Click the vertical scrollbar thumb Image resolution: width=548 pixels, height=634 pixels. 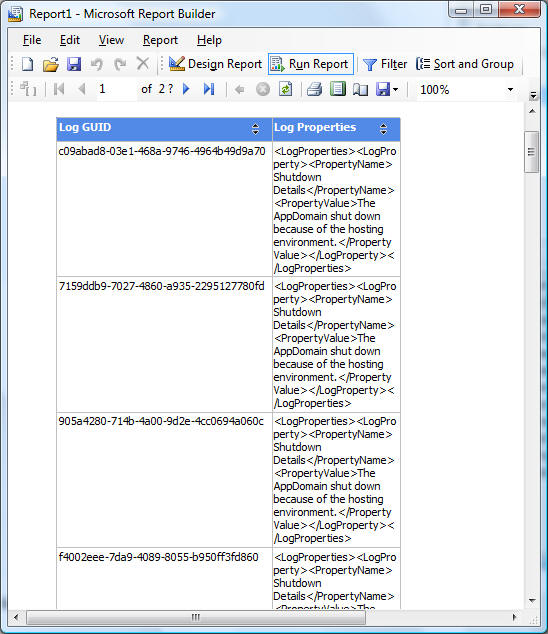point(531,152)
